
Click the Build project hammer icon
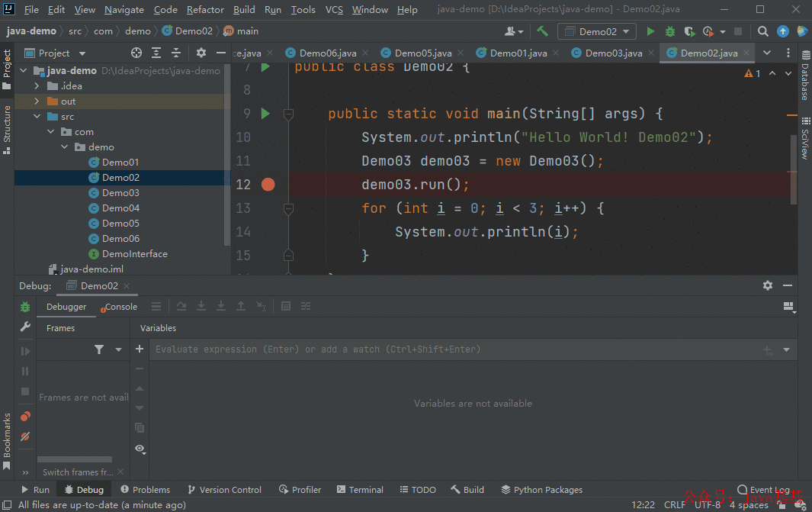(x=542, y=31)
